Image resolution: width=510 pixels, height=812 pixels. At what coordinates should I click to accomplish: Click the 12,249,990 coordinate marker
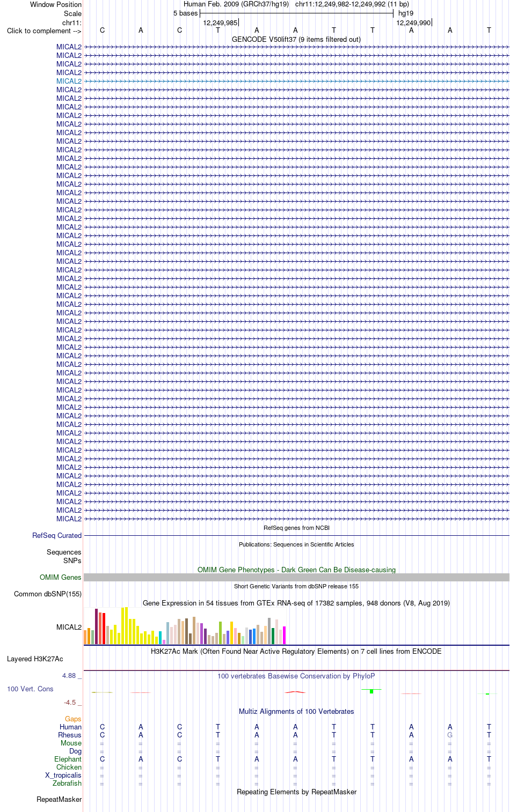pyautogui.click(x=413, y=23)
